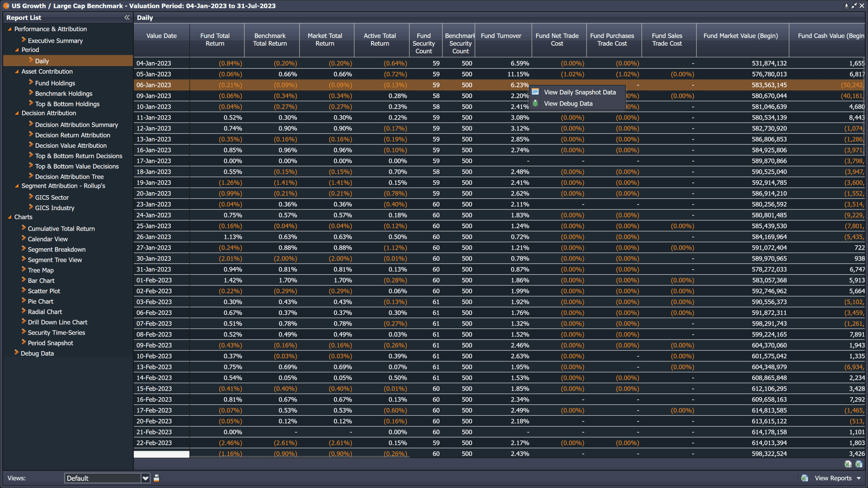Open the Segment Tree View chart

pos(55,260)
